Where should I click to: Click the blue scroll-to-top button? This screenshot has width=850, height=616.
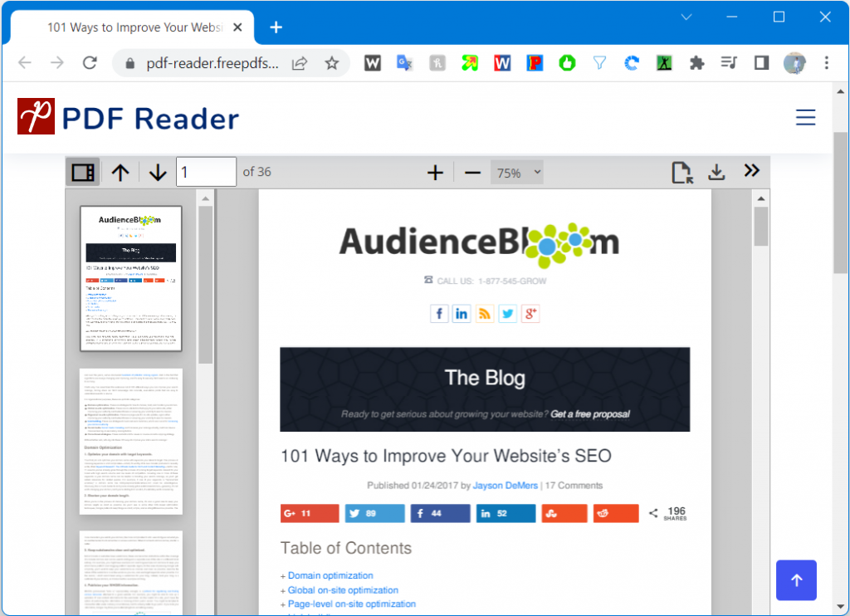coord(796,580)
